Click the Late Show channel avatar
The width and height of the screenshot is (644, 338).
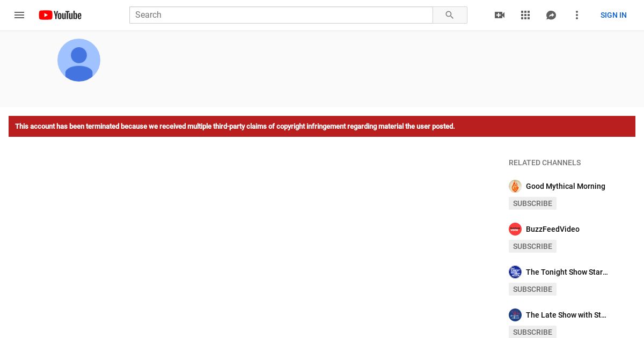pos(515,315)
